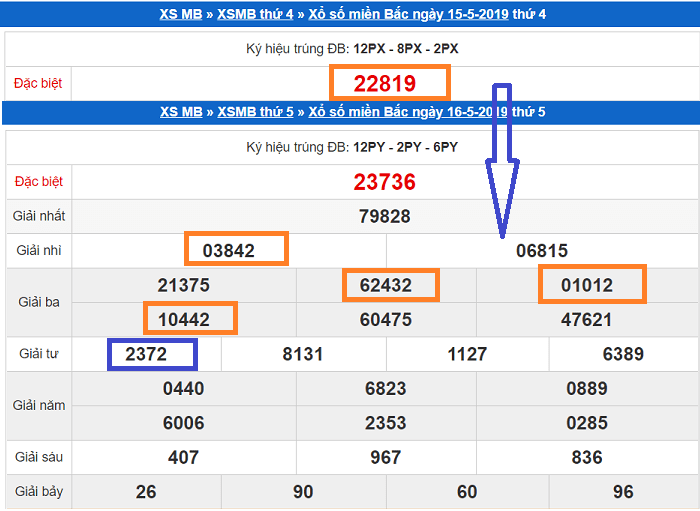Click the orange-boxed Giải ba number 62432
700x511 pixels.
[391, 286]
